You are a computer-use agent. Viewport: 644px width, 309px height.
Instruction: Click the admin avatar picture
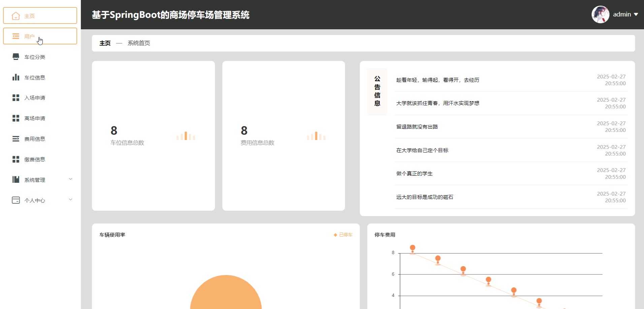click(600, 14)
